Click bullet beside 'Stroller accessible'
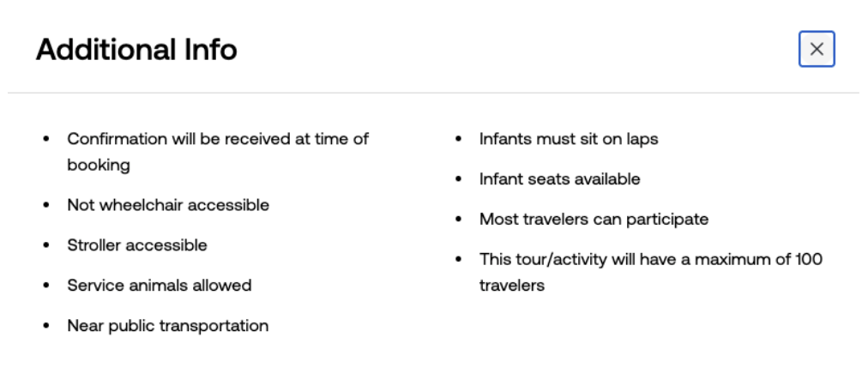The width and height of the screenshot is (868, 386). point(46,244)
